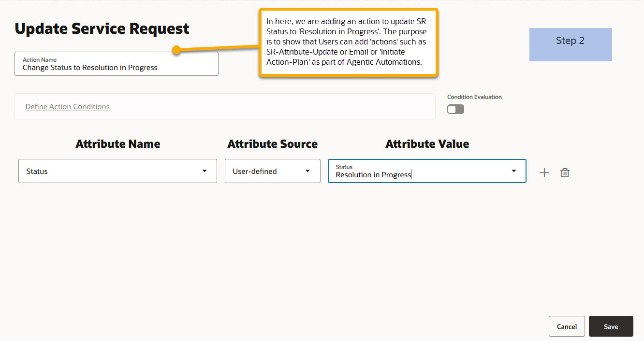644x341 pixels.
Task: Delete the Status attribute row via trash icon
Action: pos(565,172)
